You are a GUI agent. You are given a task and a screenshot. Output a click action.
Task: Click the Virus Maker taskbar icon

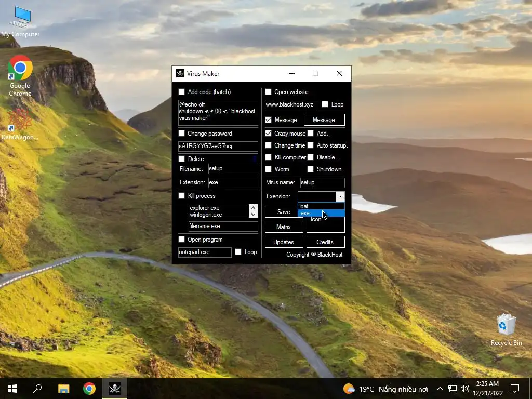[x=115, y=389]
